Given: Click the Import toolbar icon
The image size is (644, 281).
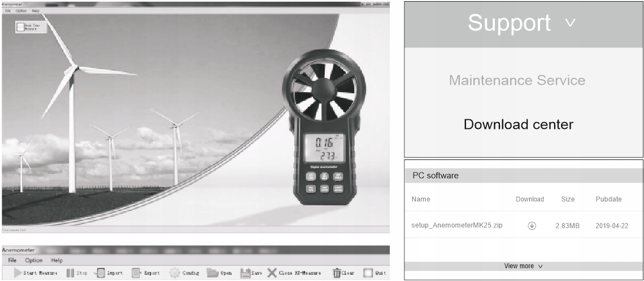Looking at the screenshot, I should (x=100, y=273).
